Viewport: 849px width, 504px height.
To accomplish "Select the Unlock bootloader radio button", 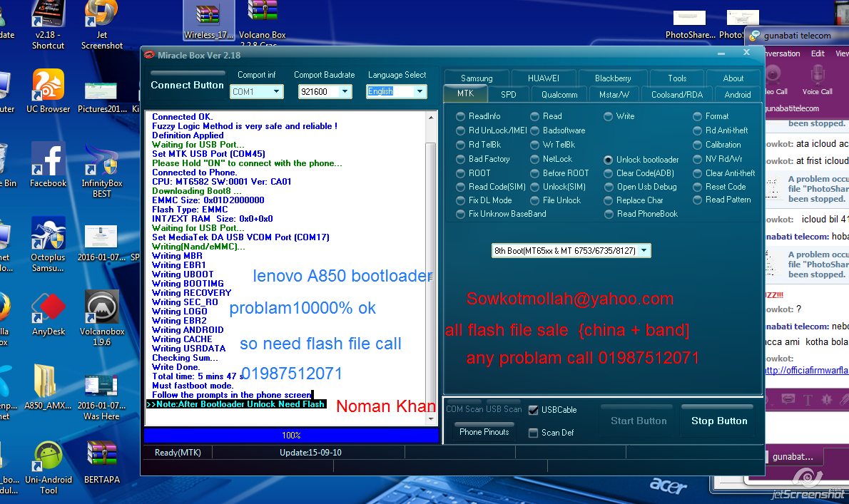I will pos(608,160).
